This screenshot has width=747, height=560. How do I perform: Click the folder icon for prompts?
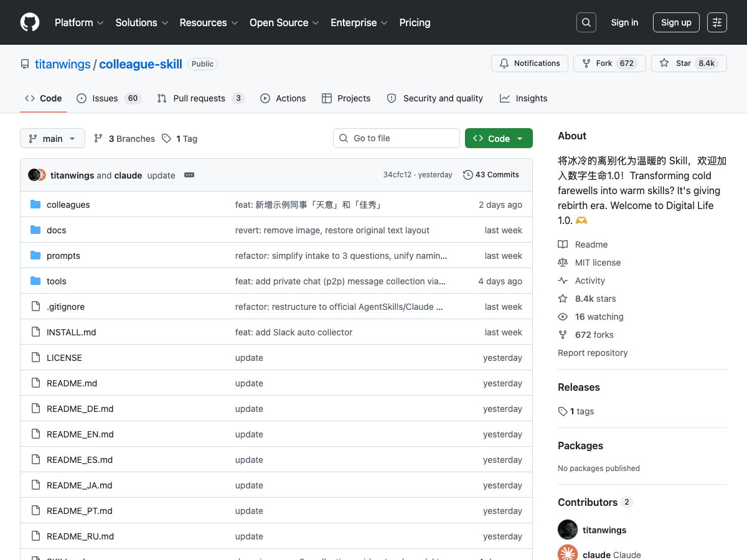coord(35,256)
